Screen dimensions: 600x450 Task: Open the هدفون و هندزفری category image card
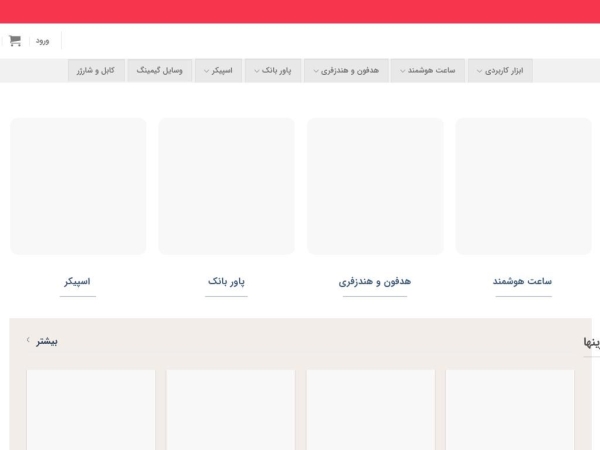(375, 186)
